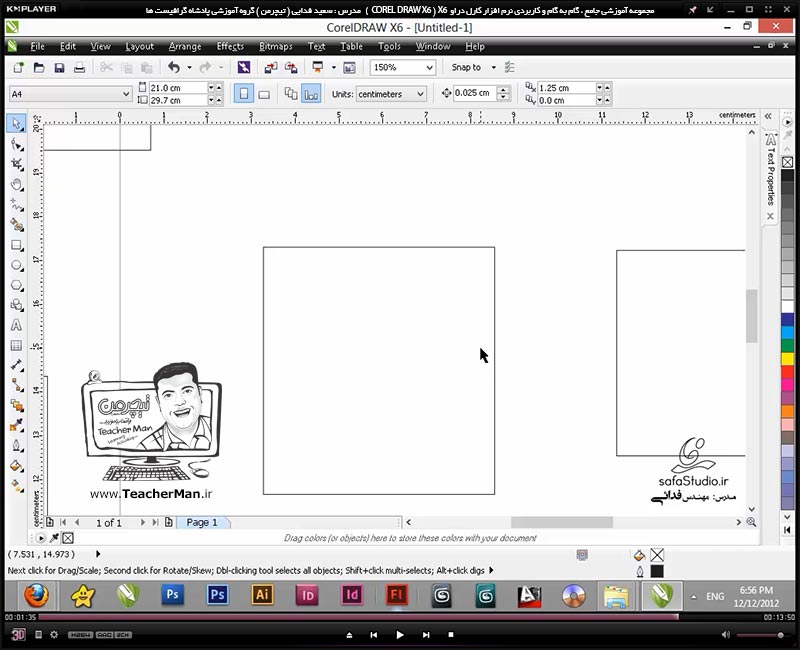Select the Pan hand tool
This screenshot has width=800, height=650.
tap(16, 185)
